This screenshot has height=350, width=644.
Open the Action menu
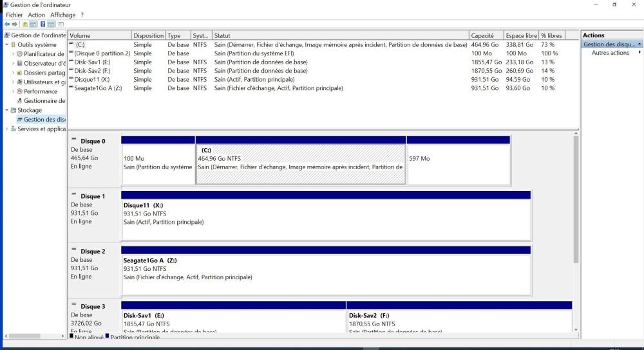[x=37, y=15]
